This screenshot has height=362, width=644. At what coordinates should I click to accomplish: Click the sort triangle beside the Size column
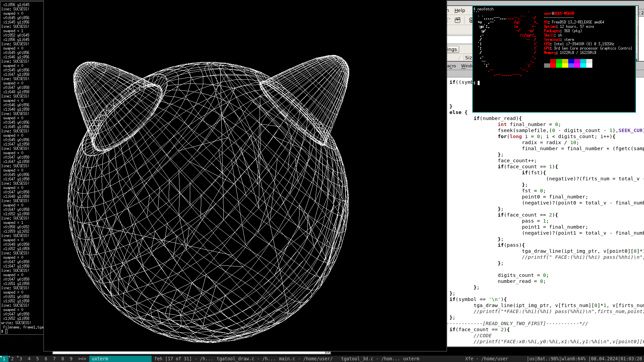[x=460, y=58]
